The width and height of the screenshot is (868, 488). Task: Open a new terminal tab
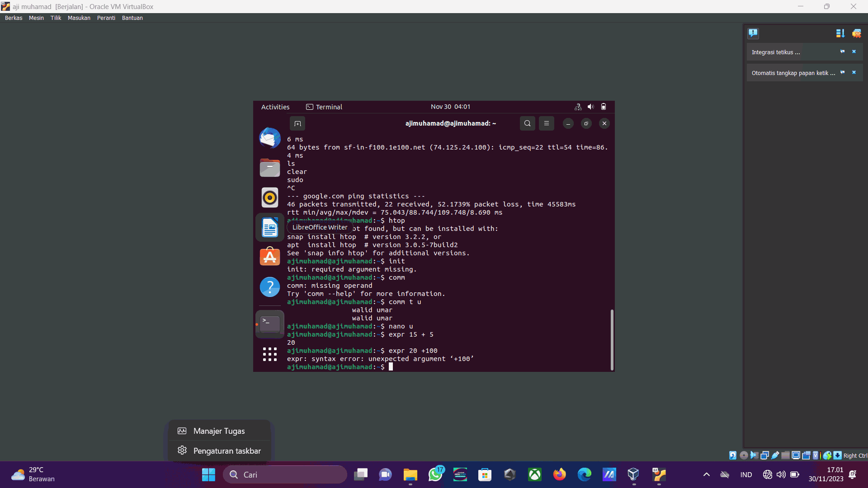[x=297, y=123]
